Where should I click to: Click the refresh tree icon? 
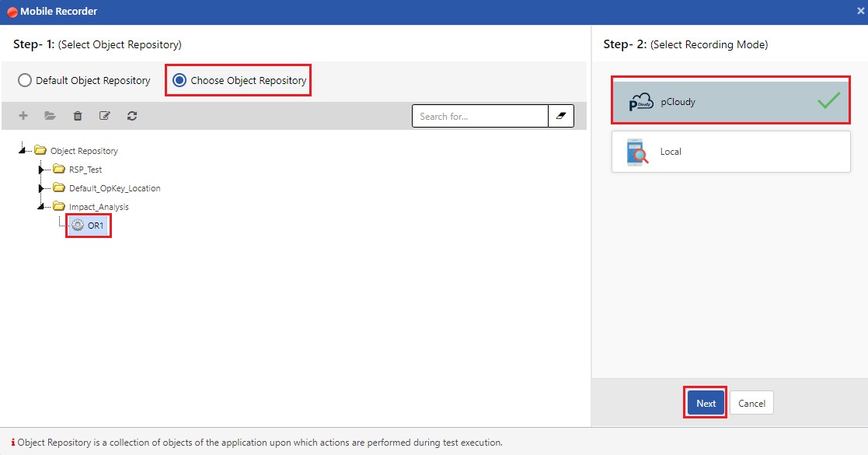[x=132, y=116]
